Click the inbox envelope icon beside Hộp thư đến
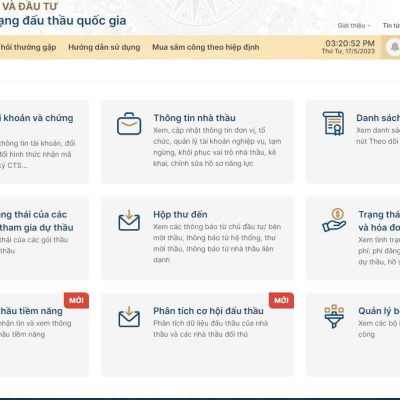 point(129,220)
